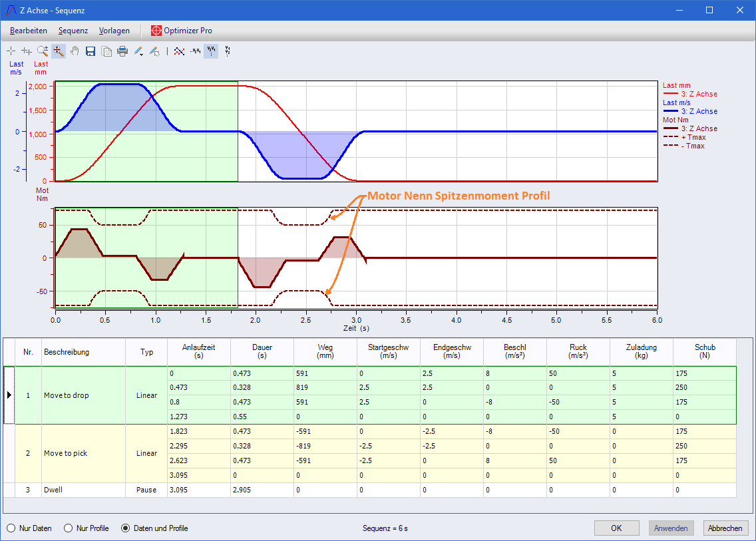Open the Bearbeiten menu

(x=29, y=31)
